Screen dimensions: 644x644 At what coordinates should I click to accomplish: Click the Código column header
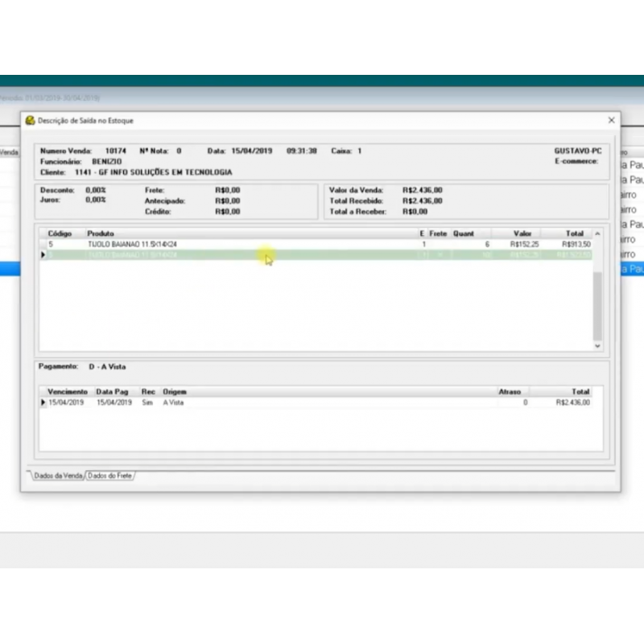point(60,233)
